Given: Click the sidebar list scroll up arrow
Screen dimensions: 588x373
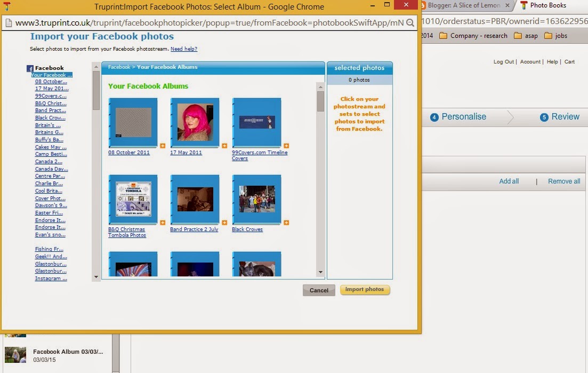Looking at the screenshot, I should (x=96, y=66).
